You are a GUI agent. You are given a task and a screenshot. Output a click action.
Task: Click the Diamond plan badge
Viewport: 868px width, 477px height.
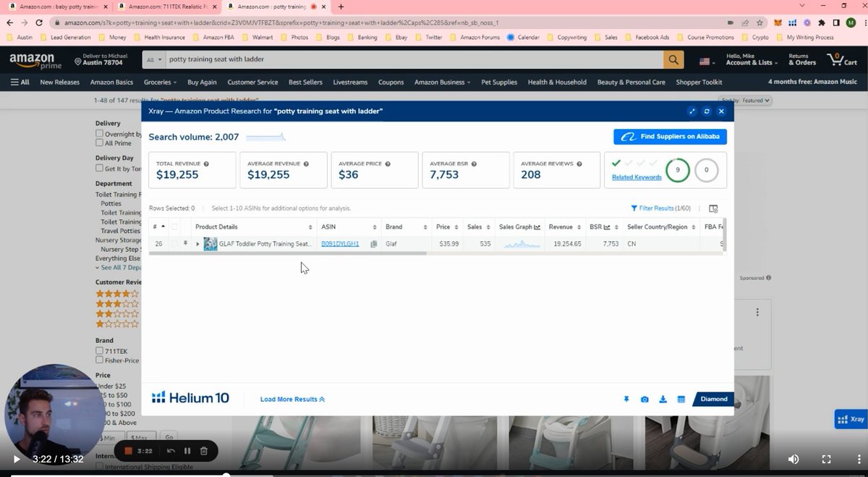click(713, 399)
